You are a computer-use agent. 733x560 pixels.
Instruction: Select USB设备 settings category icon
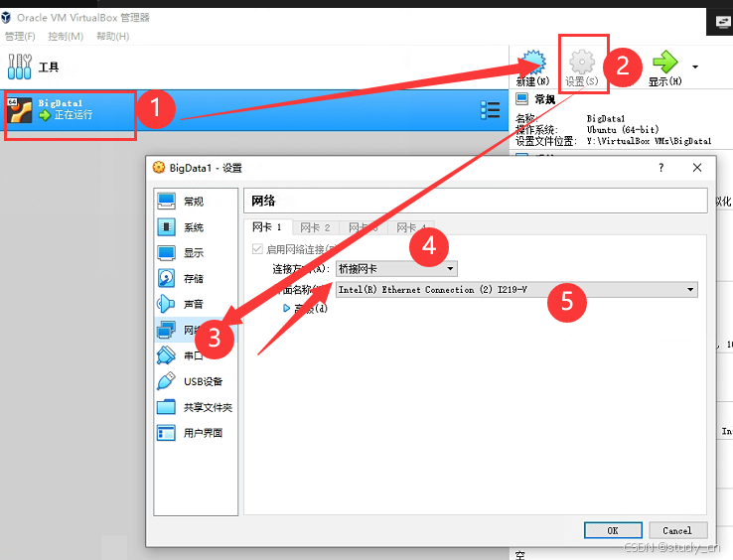(x=166, y=381)
